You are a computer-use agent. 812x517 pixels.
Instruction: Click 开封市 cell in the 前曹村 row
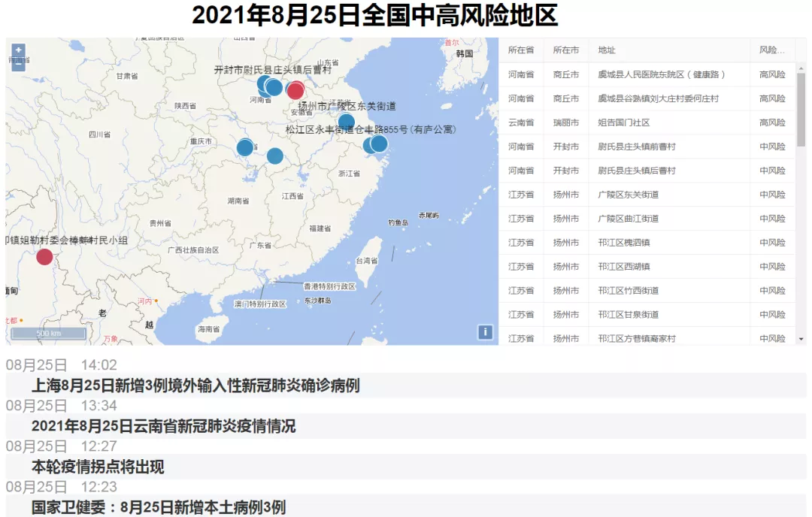coord(566,147)
